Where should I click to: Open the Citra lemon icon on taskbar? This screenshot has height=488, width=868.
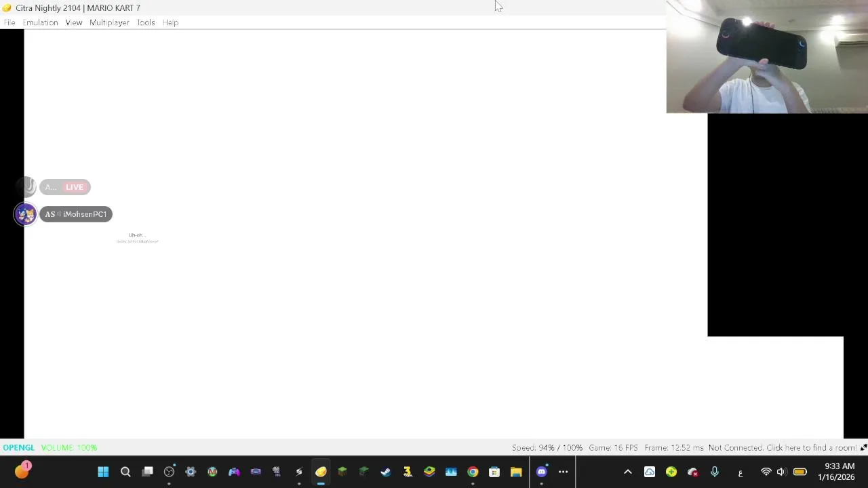(x=321, y=472)
